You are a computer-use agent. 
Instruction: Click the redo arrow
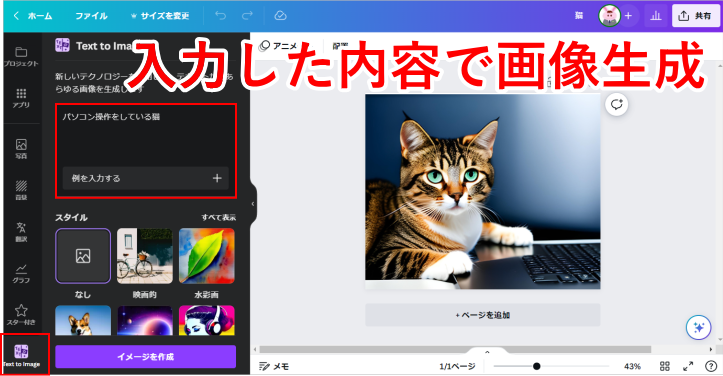(x=248, y=16)
